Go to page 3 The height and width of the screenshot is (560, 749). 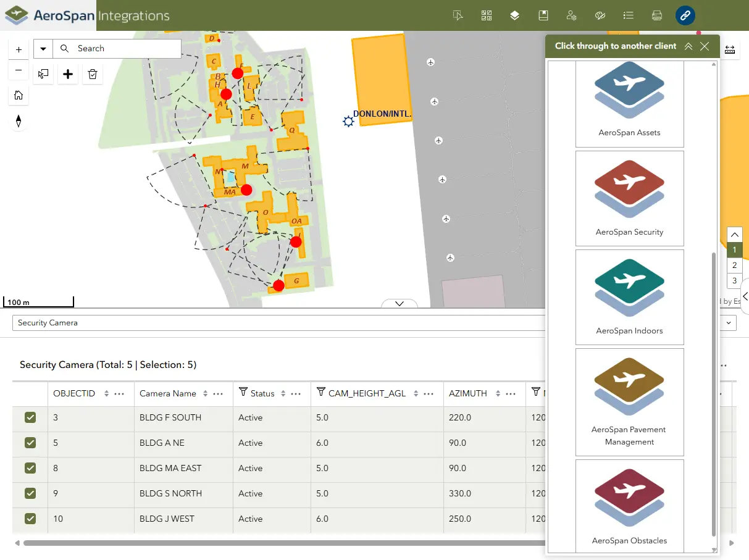tap(734, 281)
